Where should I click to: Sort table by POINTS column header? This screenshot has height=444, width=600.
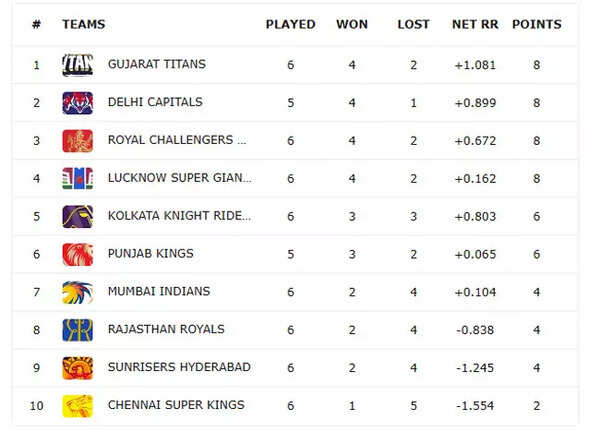tap(537, 25)
